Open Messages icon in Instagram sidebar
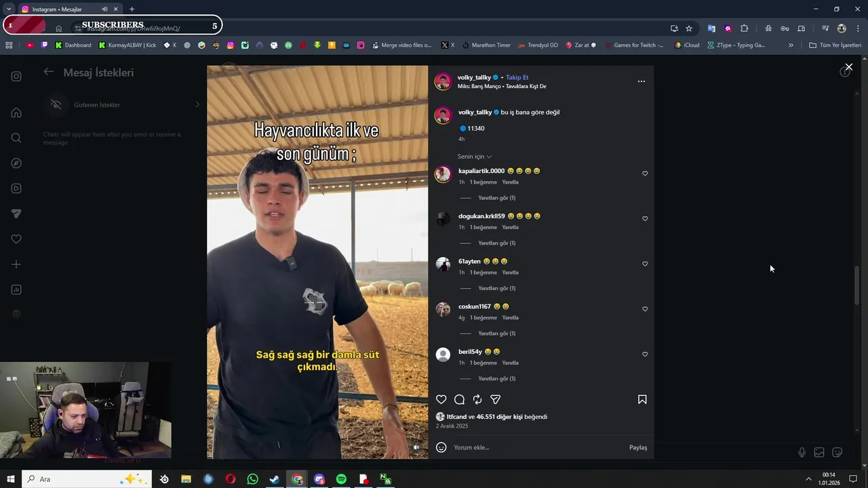 16,213
